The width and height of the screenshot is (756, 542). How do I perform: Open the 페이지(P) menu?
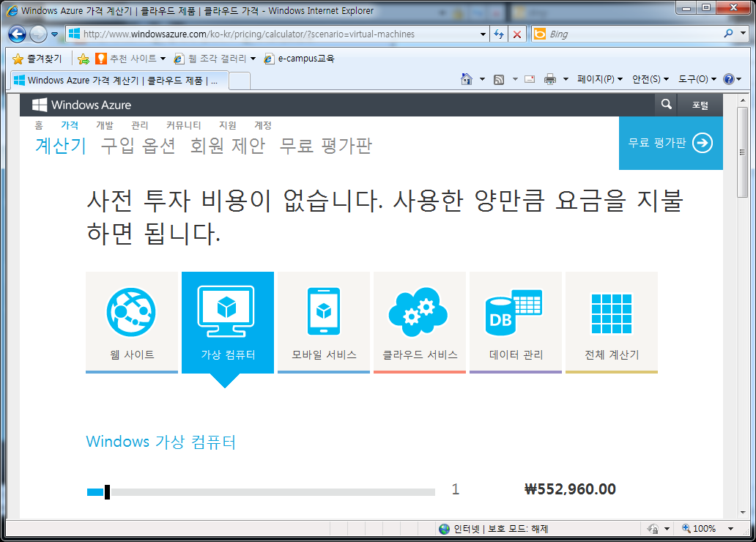click(600, 79)
